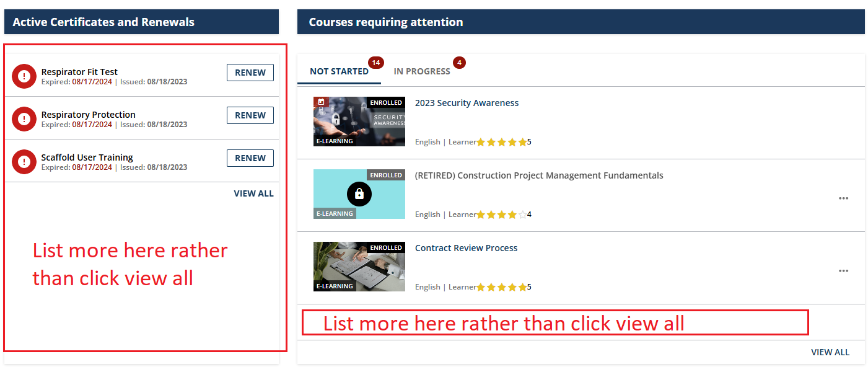
Task: Click the 14 badge on Not Started
Action: coord(375,63)
